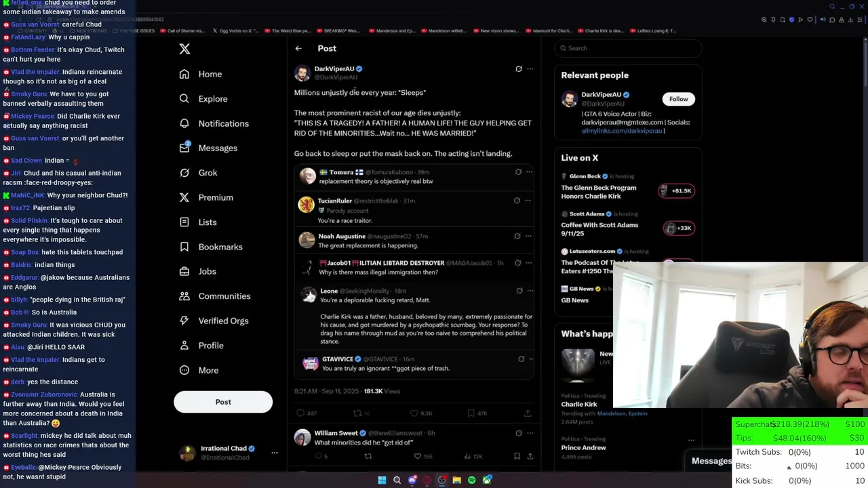Open Spotify from the taskbar
The height and width of the screenshot is (488, 868).
tap(472, 480)
